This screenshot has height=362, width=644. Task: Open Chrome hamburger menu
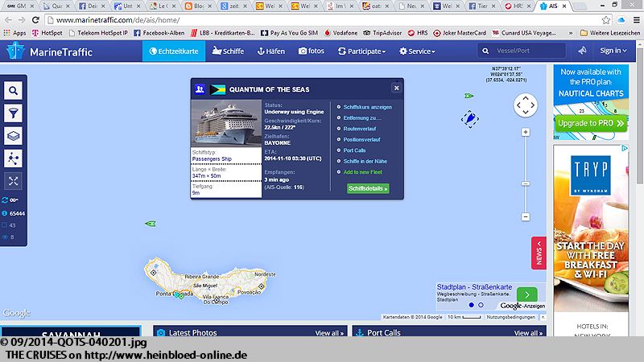coord(636,19)
